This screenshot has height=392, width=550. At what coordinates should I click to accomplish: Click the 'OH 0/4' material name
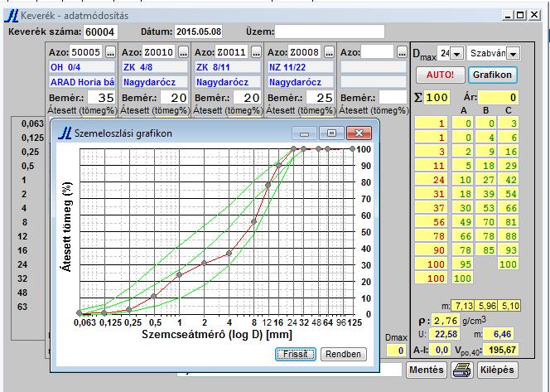point(82,67)
